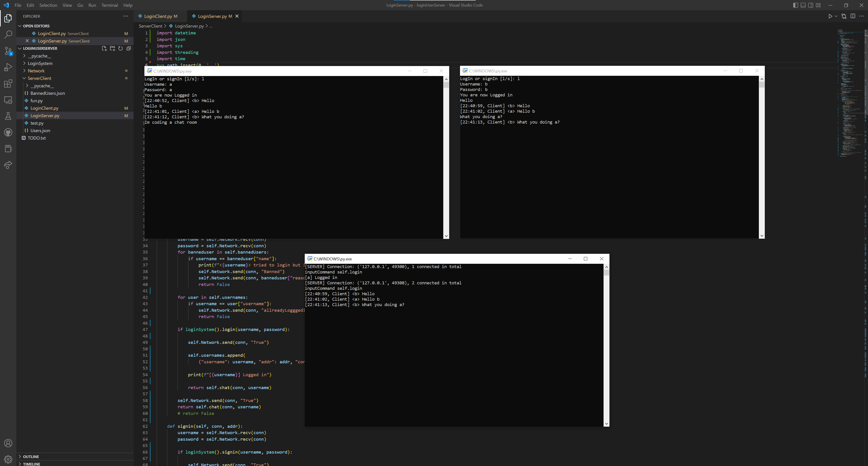The width and height of the screenshot is (868, 466).
Task: Open the Search view
Action: tap(8, 34)
